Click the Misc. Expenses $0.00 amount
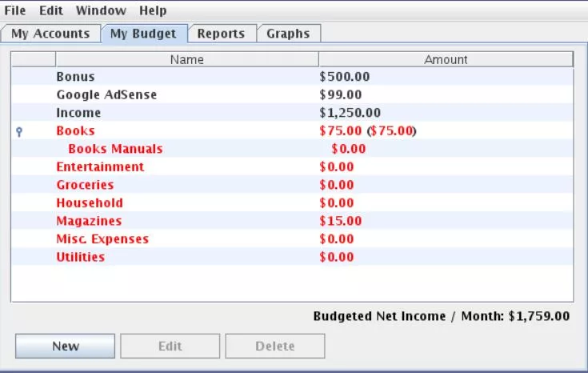The height and width of the screenshot is (373, 588). tap(337, 239)
